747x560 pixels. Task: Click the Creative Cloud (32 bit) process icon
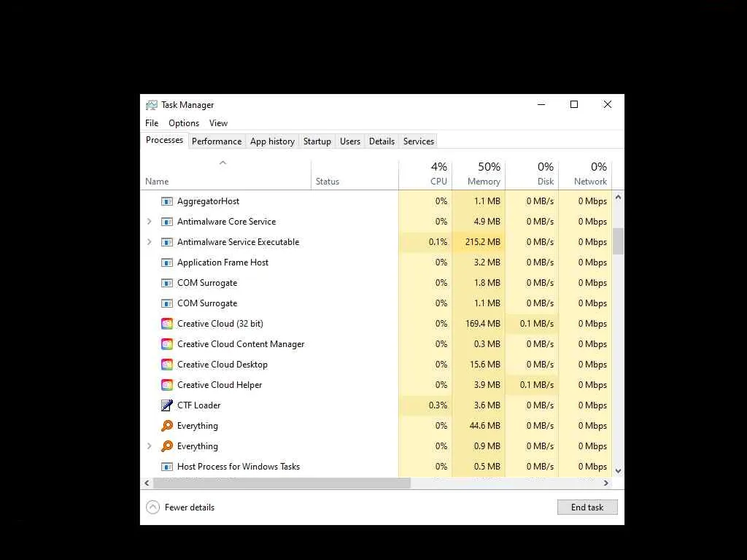pyautogui.click(x=167, y=324)
